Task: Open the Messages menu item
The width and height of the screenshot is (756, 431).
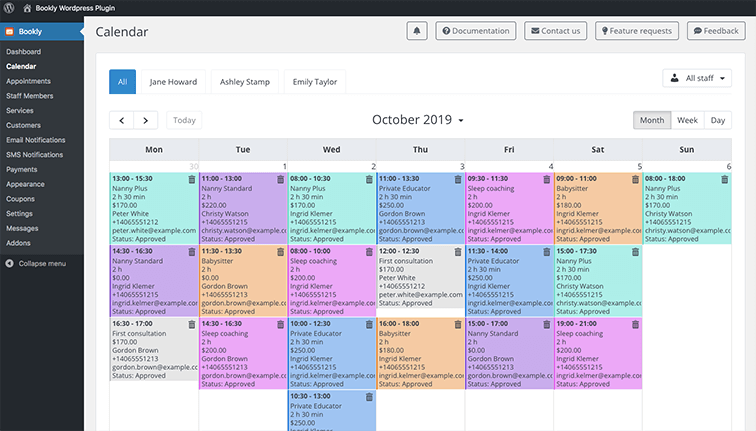Action: point(22,229)
